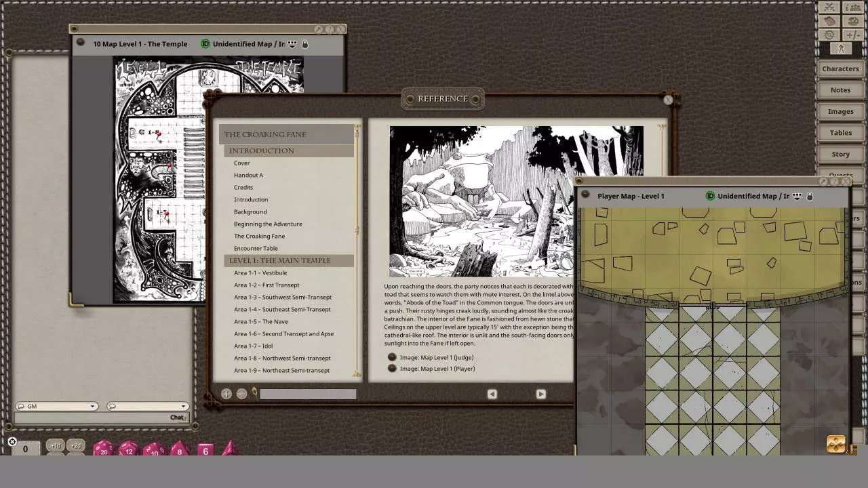The width and height of the screenshot is (868, 488).
Task: Open Beginning the Adventure entry
Action: tap(268, 224)
